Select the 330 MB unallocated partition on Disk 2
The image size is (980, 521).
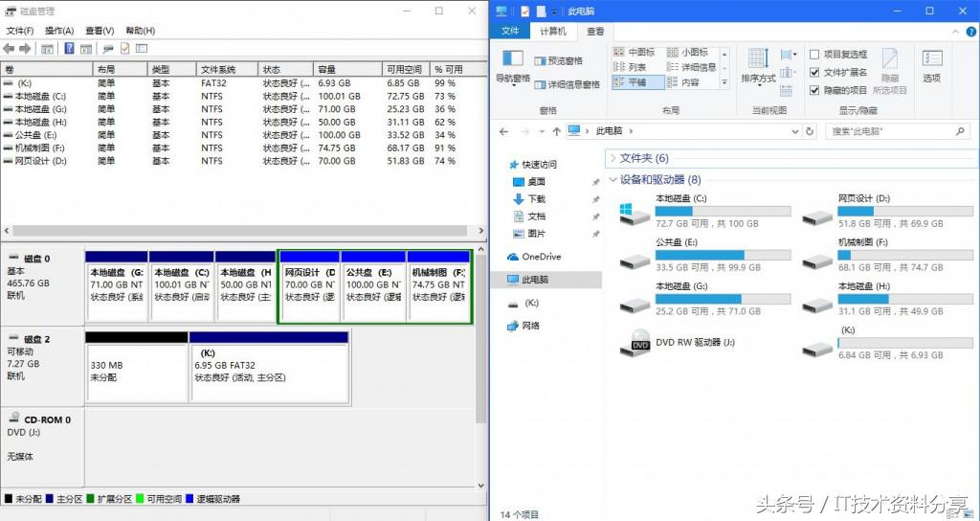click(x=136, y=367)
